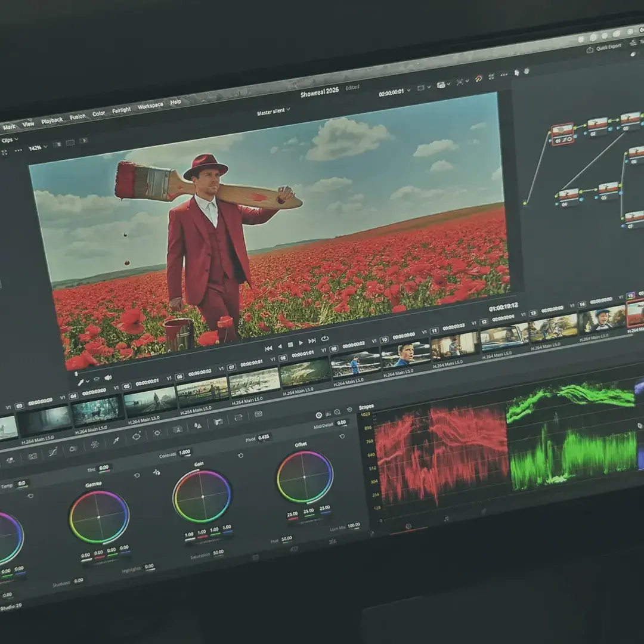Open the View menu
This screenshot has width=644, height=644.
pos(29,124)
